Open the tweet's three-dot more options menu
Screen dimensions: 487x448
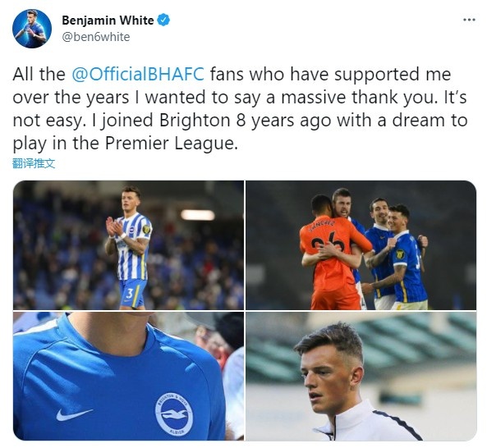coord(469,20)
